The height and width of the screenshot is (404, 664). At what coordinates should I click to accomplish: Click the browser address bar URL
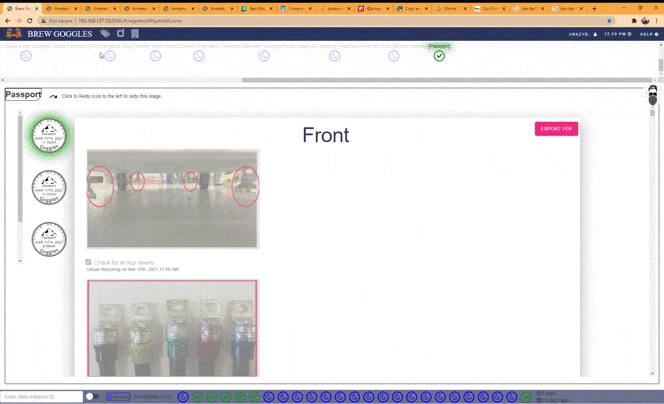[x=130, y=21]
